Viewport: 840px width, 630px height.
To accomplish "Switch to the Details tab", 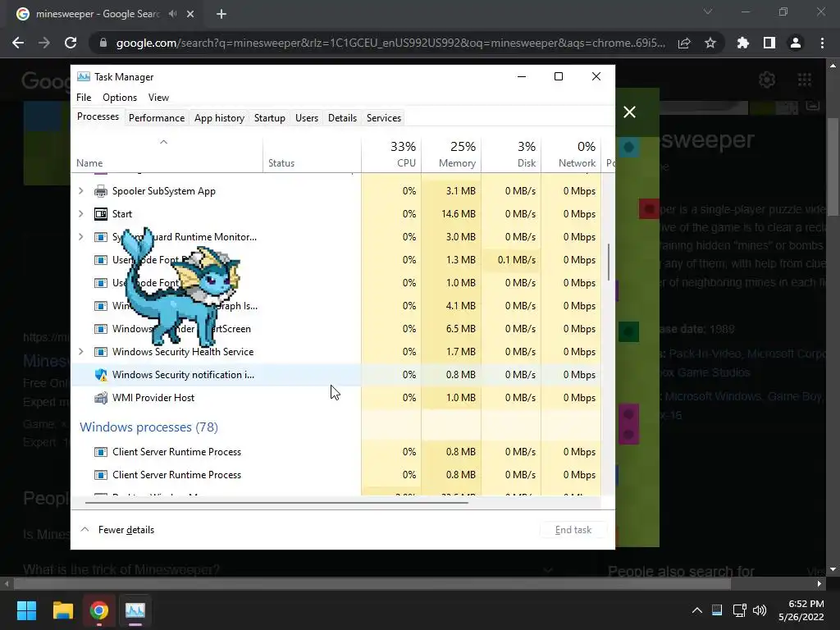I will 342,118.
